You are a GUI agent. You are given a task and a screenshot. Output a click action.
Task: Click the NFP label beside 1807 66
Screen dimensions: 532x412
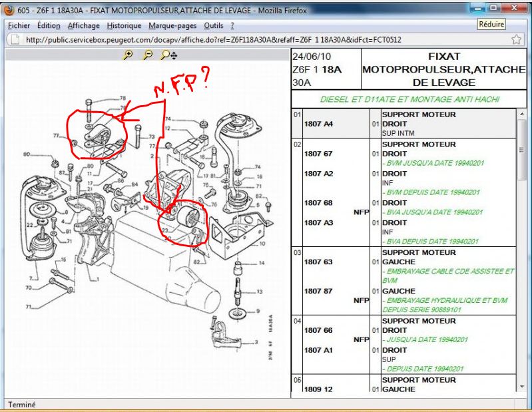[x=361, y=339]
